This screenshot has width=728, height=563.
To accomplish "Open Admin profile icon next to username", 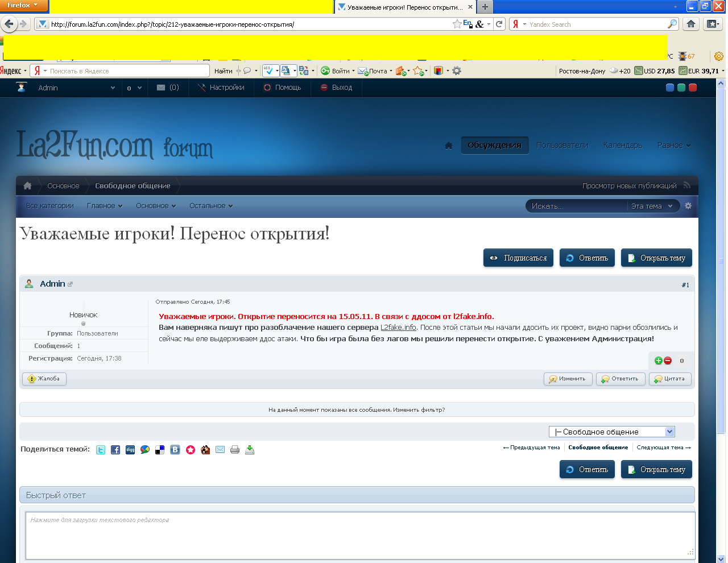I will pyautogui.click(x=22, y=87).
